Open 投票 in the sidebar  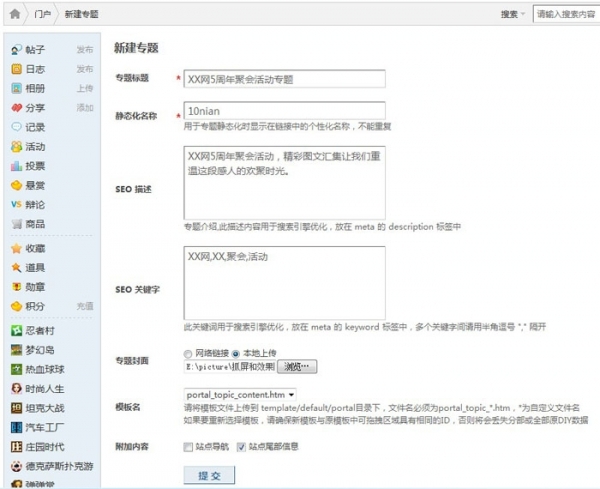pos(34,166)
